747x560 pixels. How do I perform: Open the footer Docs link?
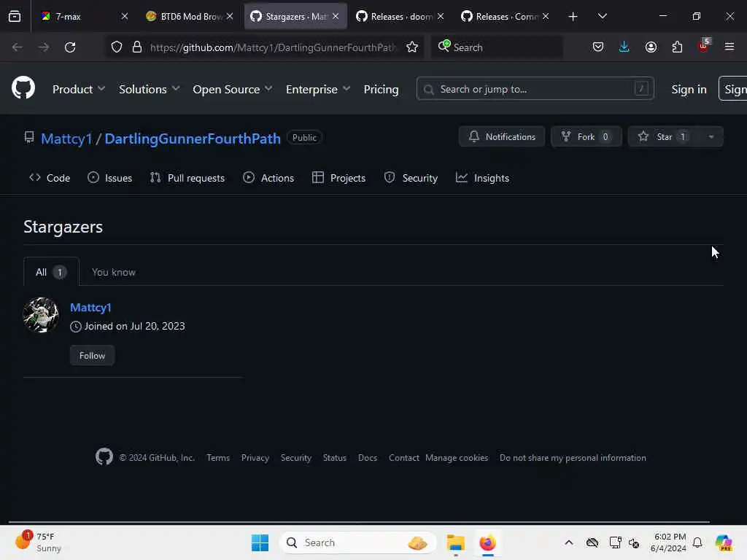click(368, 458)
